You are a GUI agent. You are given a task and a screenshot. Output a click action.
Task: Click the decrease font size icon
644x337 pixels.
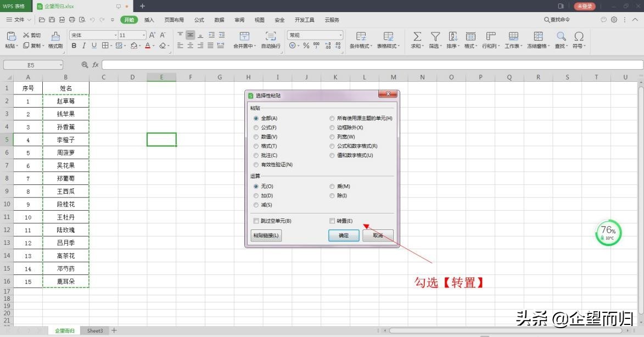pos(163,35)
